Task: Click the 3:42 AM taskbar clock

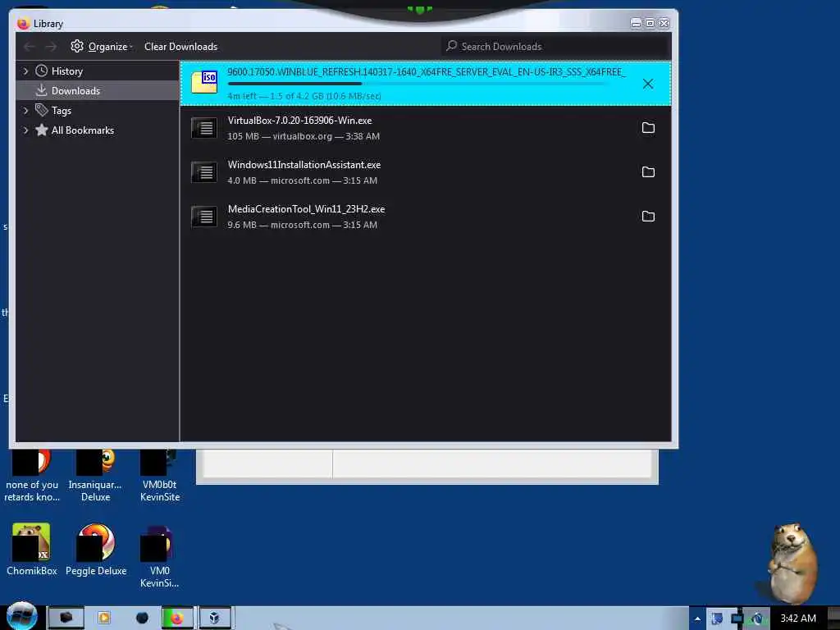Action: [x=797, y=619]
